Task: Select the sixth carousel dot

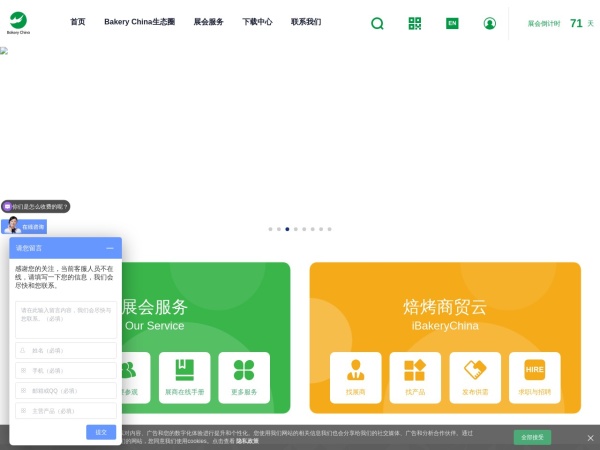Action: [x=313, y=229]
